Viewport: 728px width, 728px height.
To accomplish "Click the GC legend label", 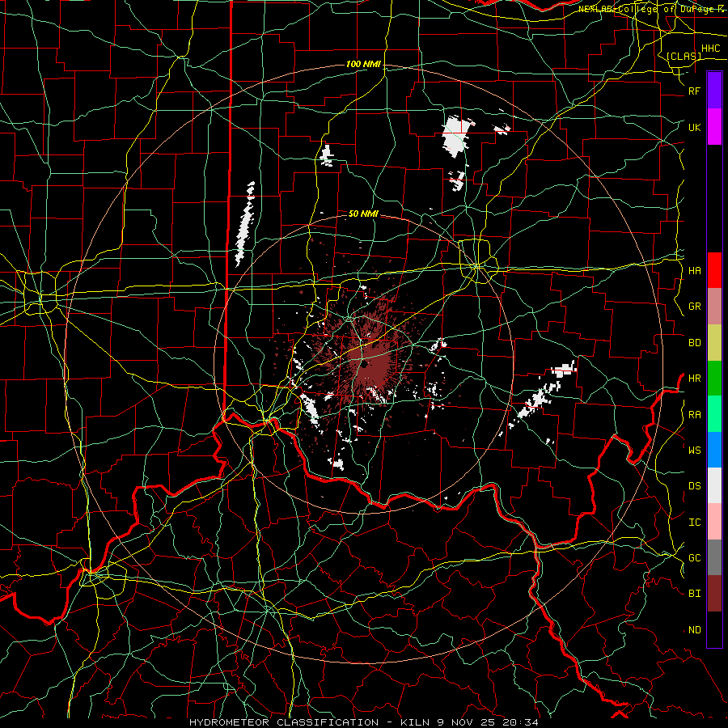I will tap(694, 558).
